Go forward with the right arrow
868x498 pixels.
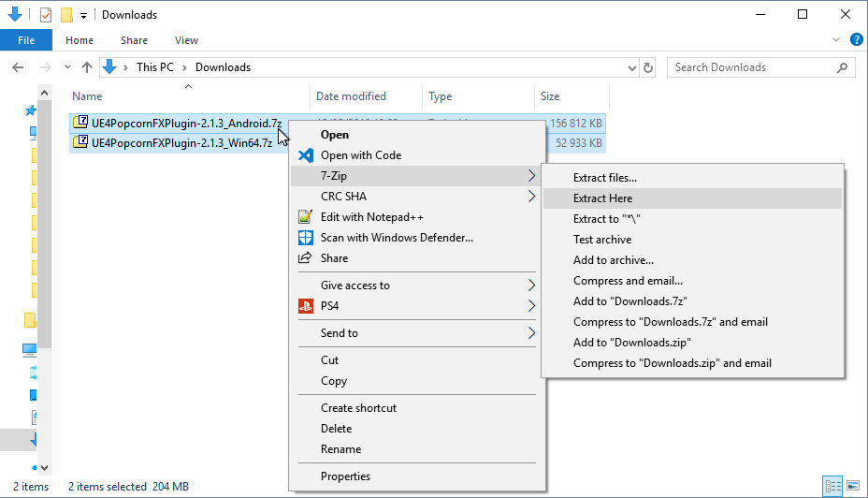pyautogui.click(x=46, y=67)
